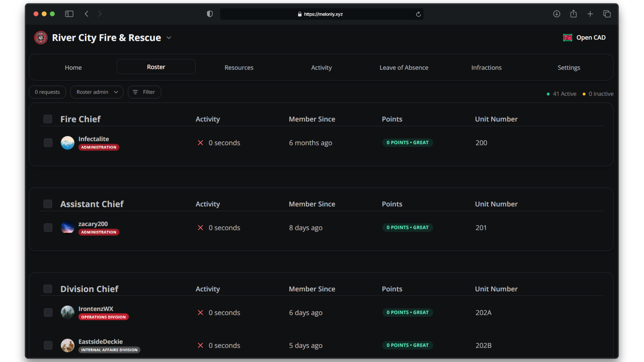
Task: Select the Roster tab
Action: click(156, 67)
